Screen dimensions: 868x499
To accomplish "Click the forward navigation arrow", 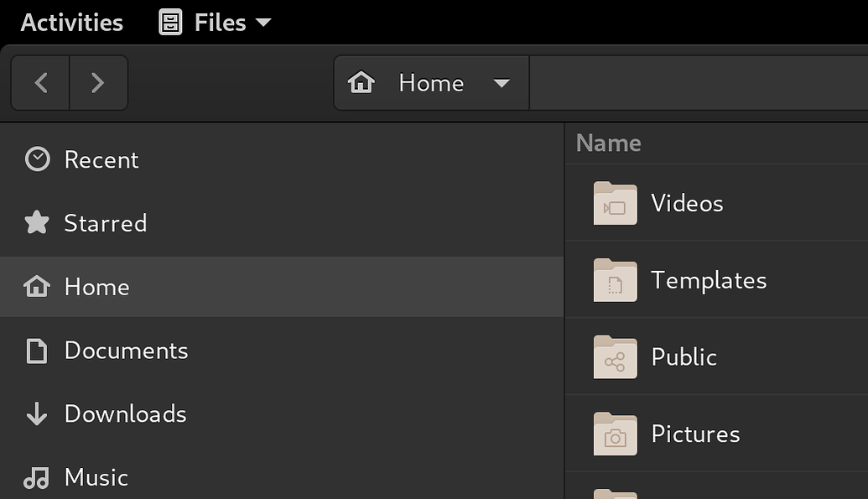I will (x=98, y=83).
